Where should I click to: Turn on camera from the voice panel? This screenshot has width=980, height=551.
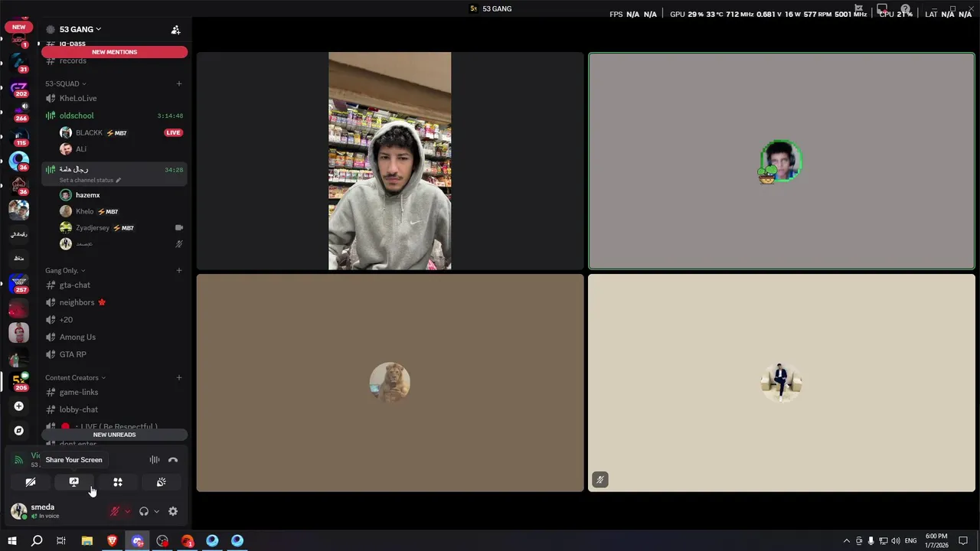tap(31, 482)
